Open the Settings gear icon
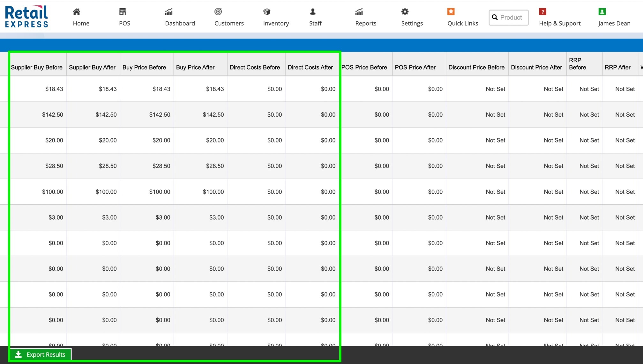The width and height of the screenshot is (643, 364). (x=405, y=12)
